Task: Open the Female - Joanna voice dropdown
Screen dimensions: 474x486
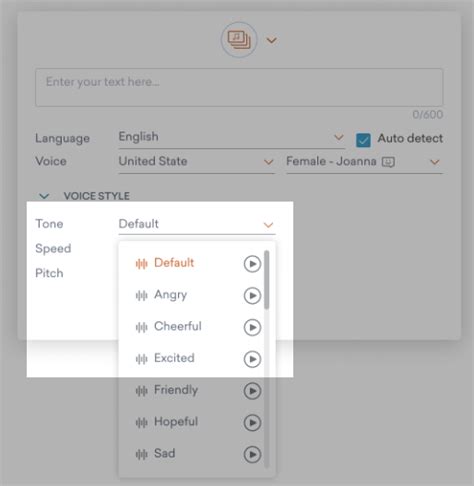Action: pos(364,162)
